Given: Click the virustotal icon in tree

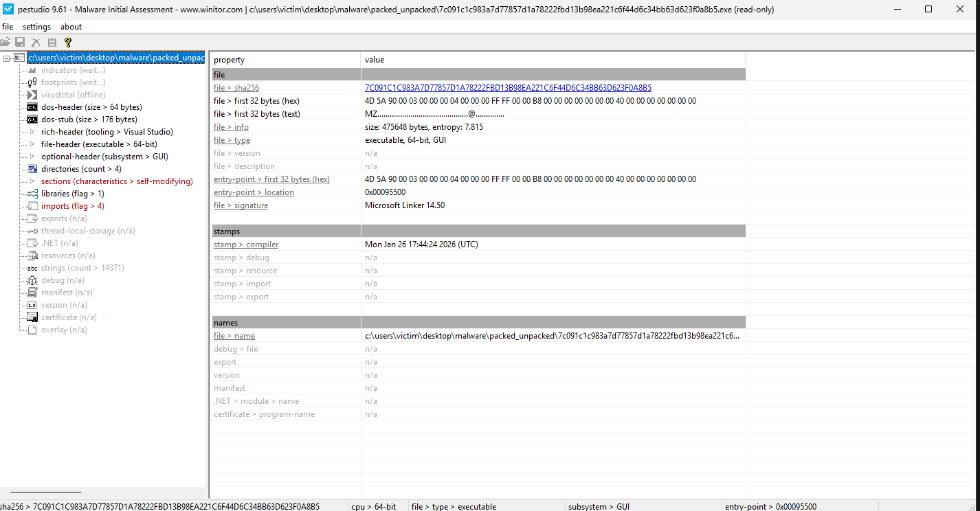Looking at the screenshot, I should pos(32,95).
